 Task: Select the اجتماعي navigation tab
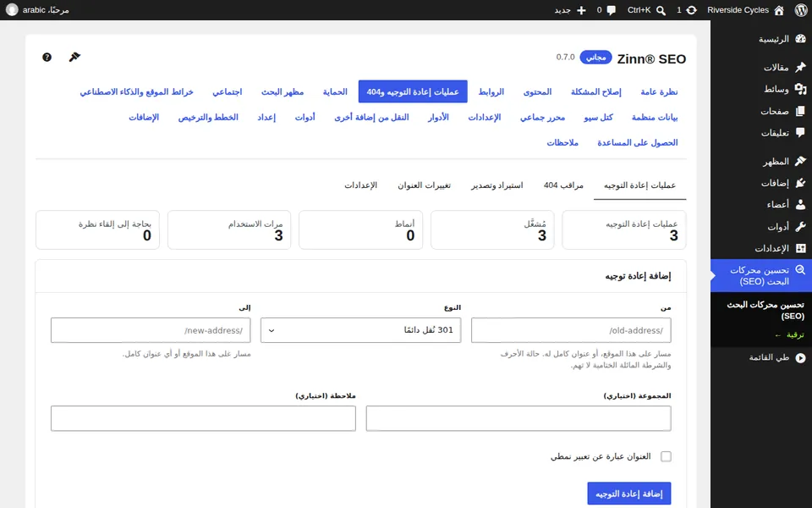coord(228,91)
